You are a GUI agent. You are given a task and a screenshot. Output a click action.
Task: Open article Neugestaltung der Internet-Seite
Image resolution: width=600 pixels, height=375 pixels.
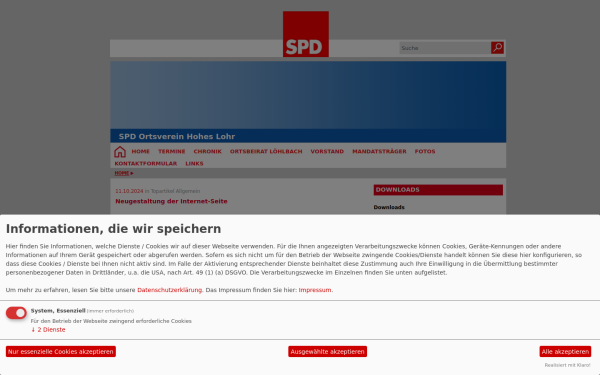(171, 201)
